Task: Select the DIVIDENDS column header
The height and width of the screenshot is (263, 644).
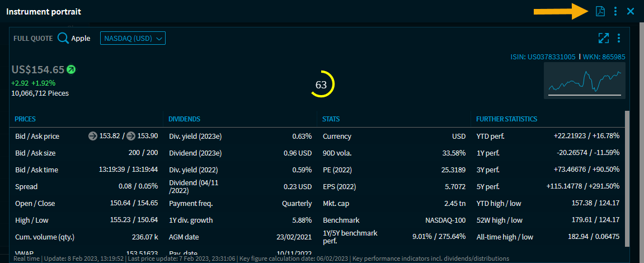Action: coord(184,119)
